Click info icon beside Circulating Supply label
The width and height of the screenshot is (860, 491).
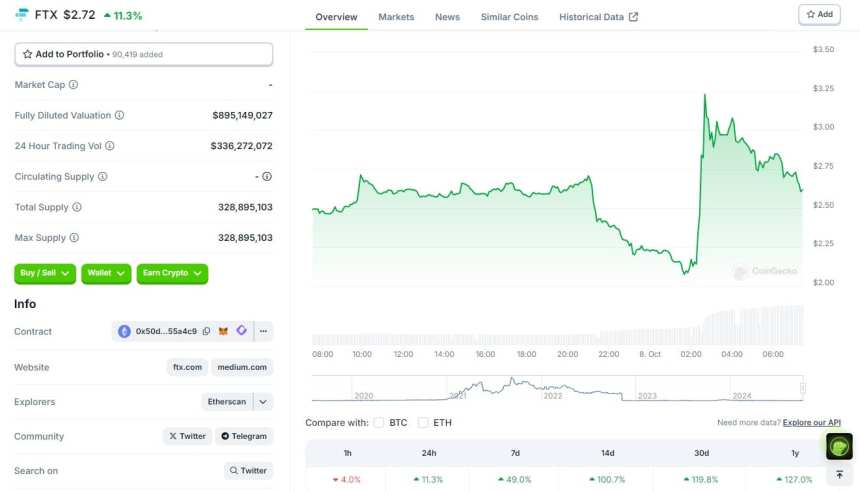click(x=103, y=177)
